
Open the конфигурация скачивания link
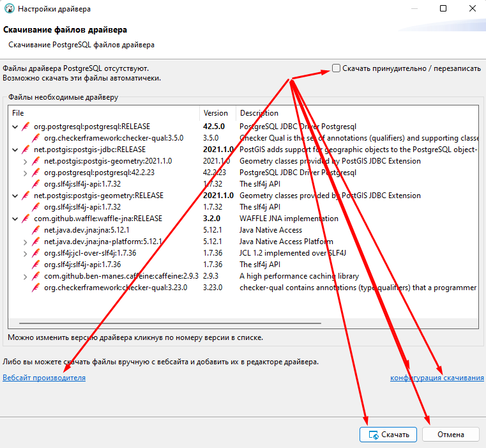[437, 378]
